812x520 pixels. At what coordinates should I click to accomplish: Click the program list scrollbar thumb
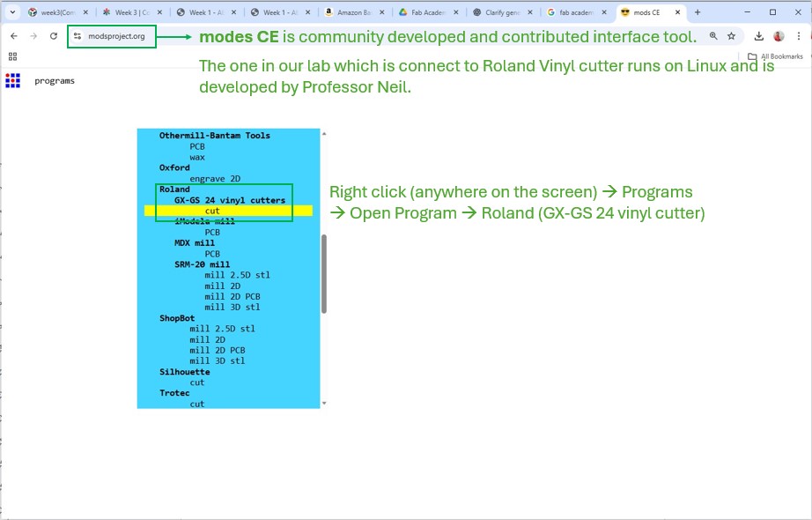(324, 274)
